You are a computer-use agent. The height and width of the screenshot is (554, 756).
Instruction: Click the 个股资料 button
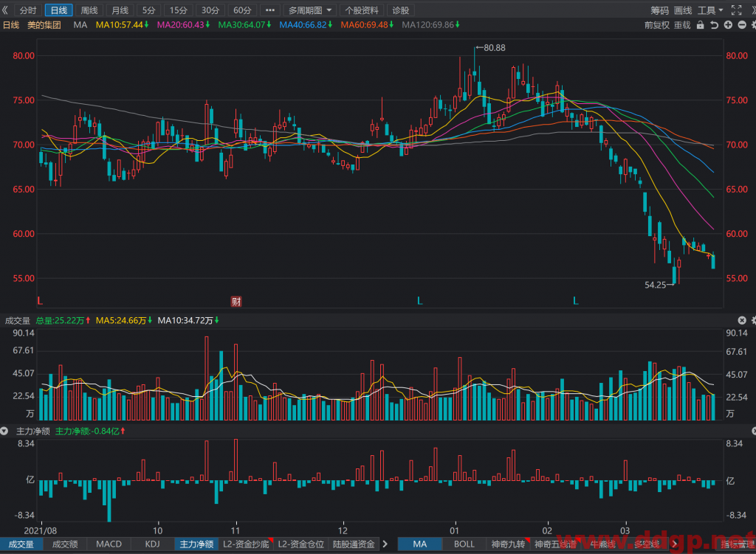click(x=362, y=10)
